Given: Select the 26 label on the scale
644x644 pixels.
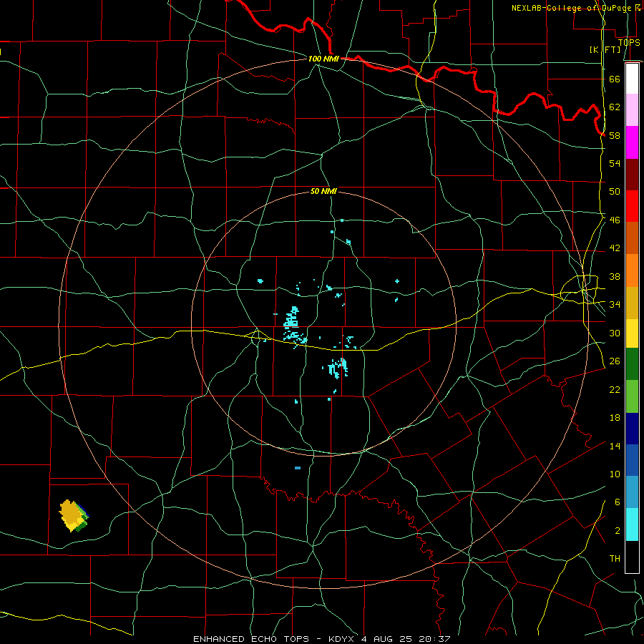Looking at the screenshot, I should tap(615, 361).
